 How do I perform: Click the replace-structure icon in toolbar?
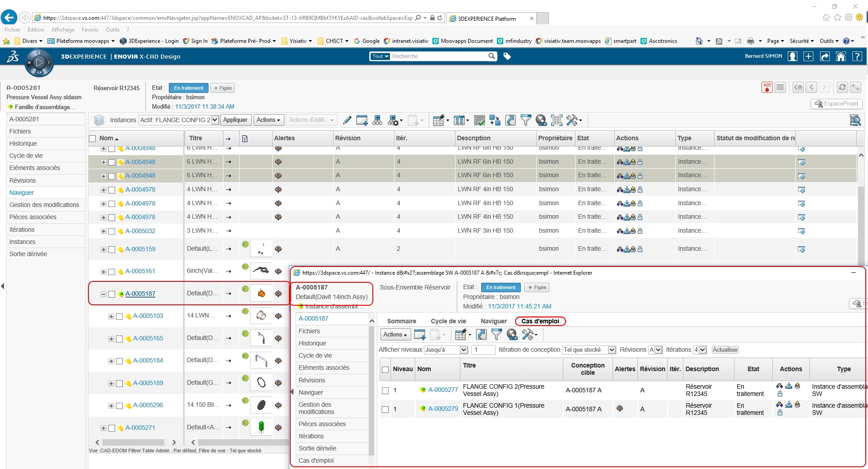coord(495,120)
